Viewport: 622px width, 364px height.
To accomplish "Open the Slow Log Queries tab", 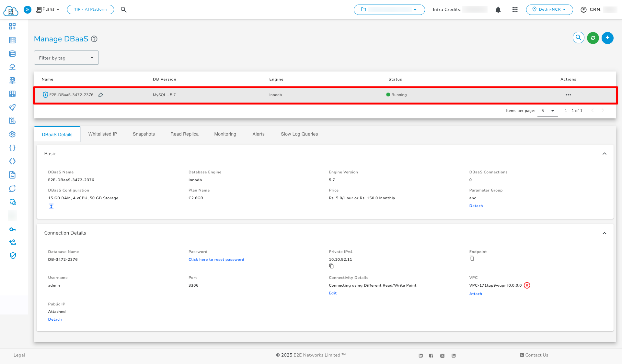I will coord(299,134).
